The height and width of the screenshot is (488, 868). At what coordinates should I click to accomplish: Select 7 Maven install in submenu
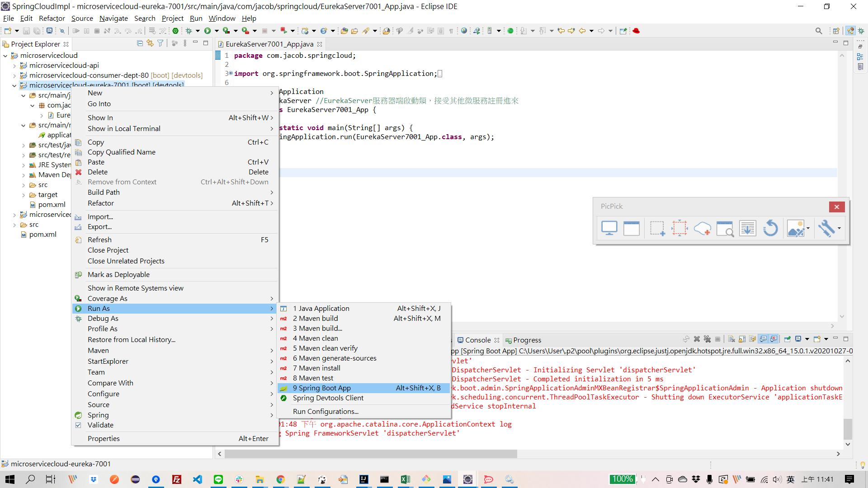click(x=363, y=368)
